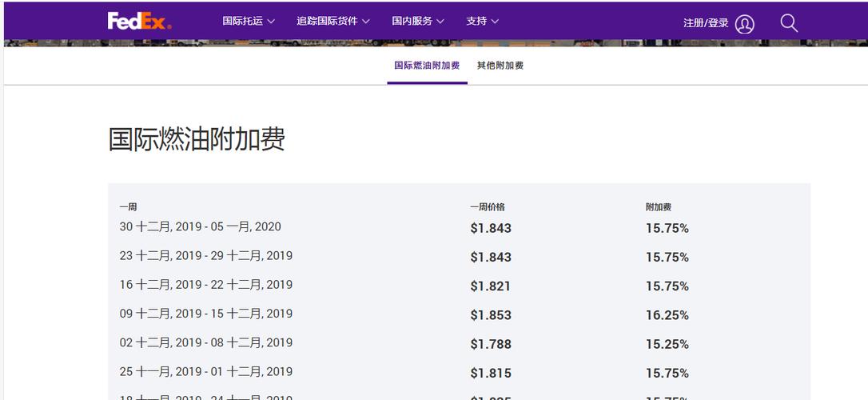This screenshot has width=868, height=400.
Task: Click the 16.25% surcharge value
Action: pyautogui.click(x=667, y=315)
